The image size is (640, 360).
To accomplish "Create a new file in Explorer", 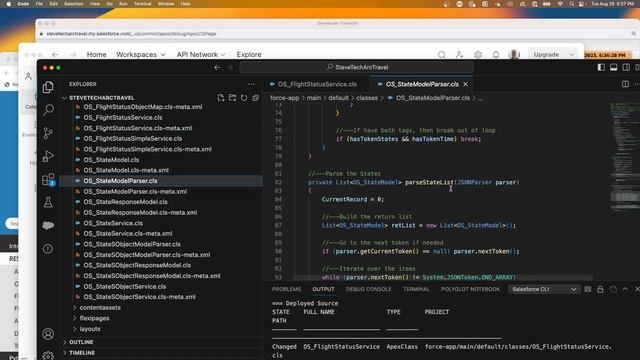I will pos(221,98).
